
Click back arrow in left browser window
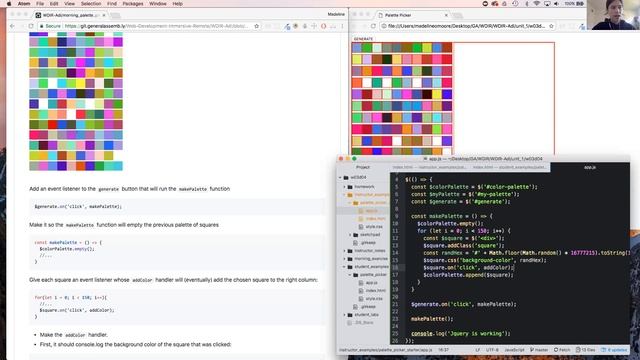click(x=12, y=26)
